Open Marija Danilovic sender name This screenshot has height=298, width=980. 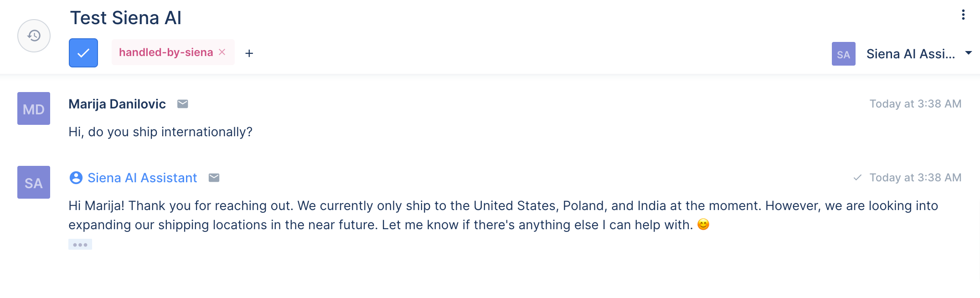pos(117,104)
